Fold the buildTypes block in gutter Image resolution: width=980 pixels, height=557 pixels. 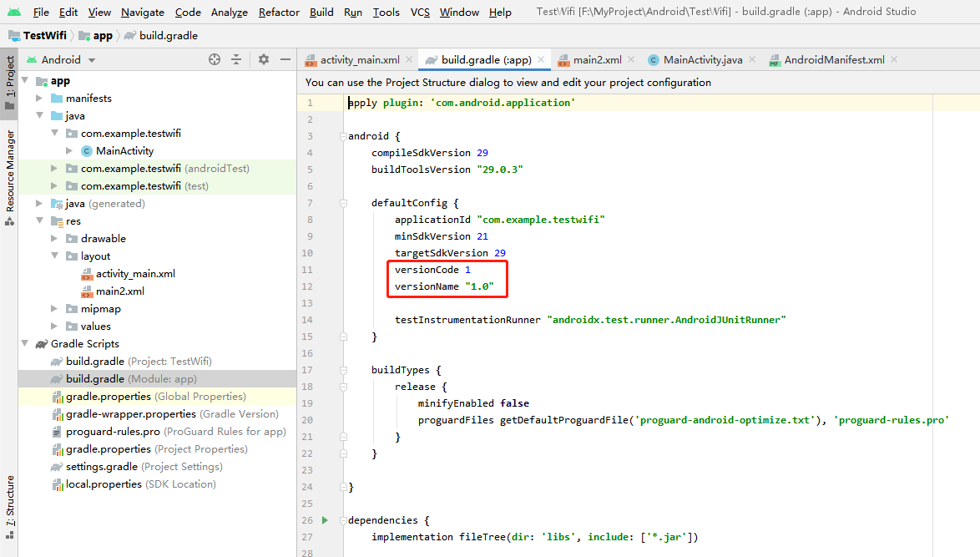pyautogui.click(x=343, y=370)
